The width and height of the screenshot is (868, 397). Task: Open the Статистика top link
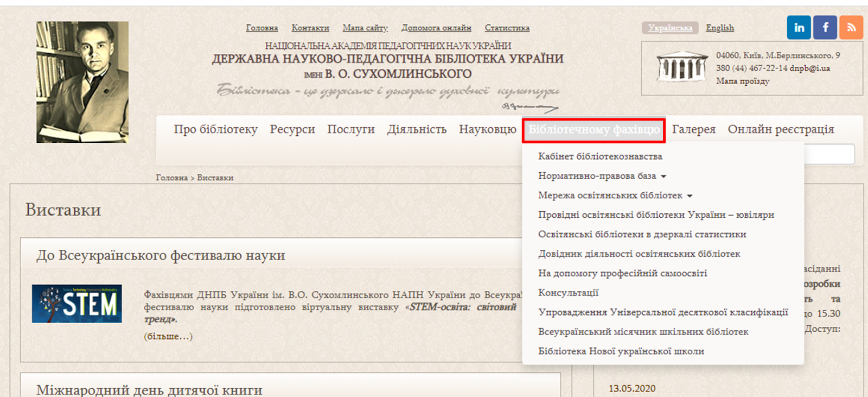[x=507, y=28]
